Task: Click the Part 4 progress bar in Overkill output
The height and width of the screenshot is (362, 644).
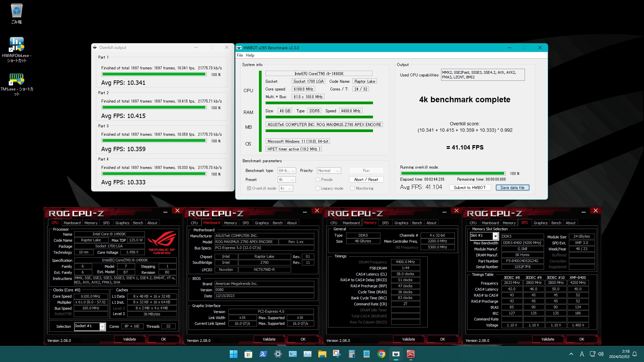Action: pyautogui.click(x=154, y=174)
